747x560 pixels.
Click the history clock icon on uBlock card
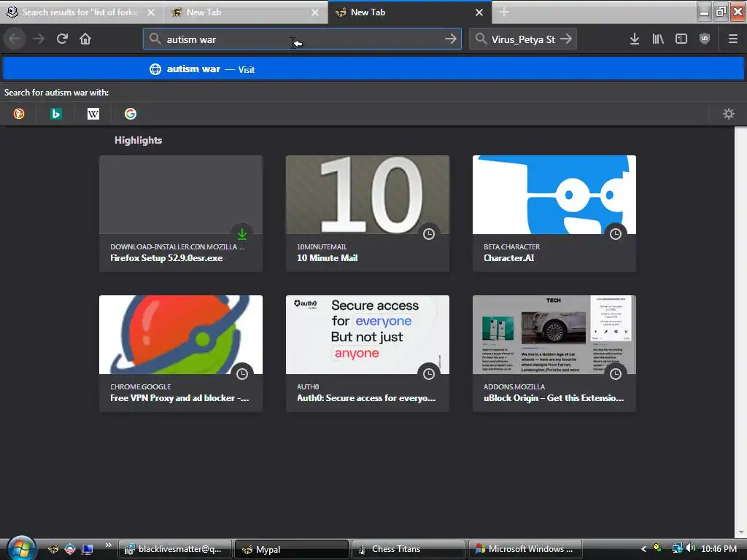pos(616,374)
